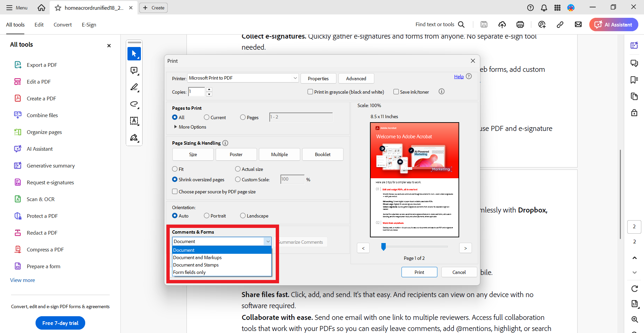Click the printer icon in toolbar
This screenshot has width=644, height=333.
[520, 25]
